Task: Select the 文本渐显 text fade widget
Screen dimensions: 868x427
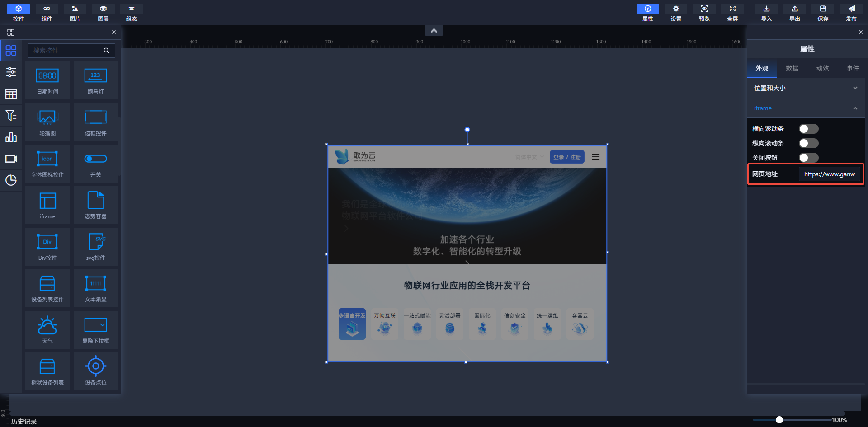Action: (96, 288)
